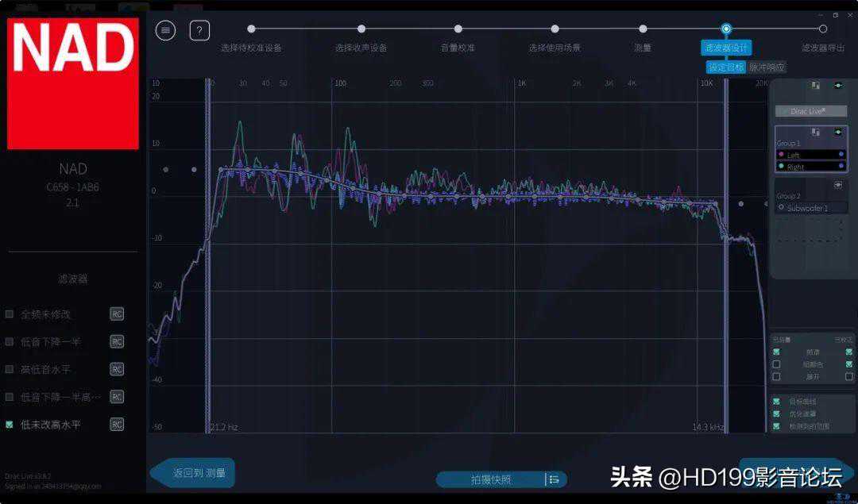
Task: Click RC icon next to 全频未修改
Action: pos(117,314)
